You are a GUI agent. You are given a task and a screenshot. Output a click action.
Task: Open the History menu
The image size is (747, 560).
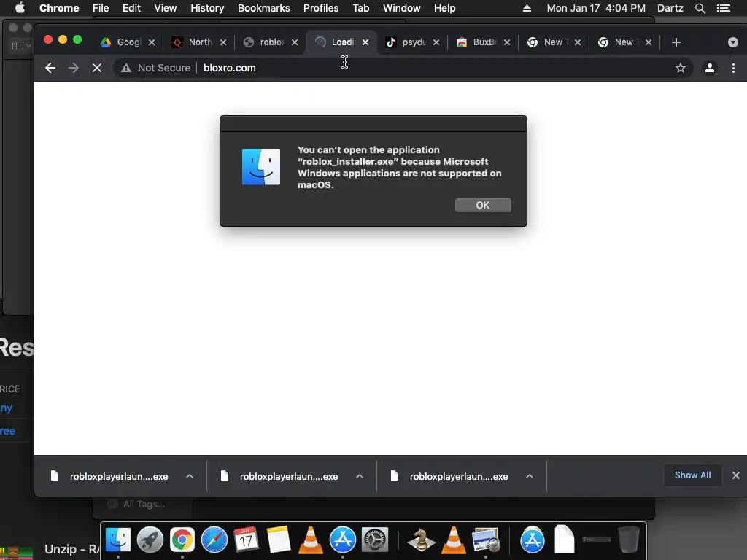coord(207,8)
